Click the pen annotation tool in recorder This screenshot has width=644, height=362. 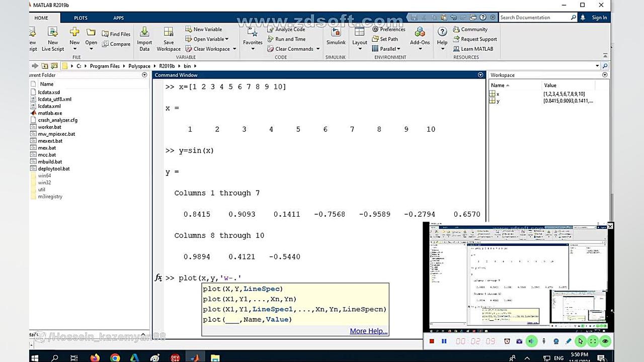tap(569, 341)
